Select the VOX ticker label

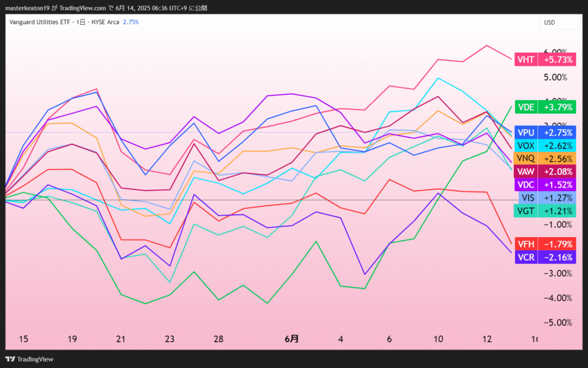(x=526, y=146)
